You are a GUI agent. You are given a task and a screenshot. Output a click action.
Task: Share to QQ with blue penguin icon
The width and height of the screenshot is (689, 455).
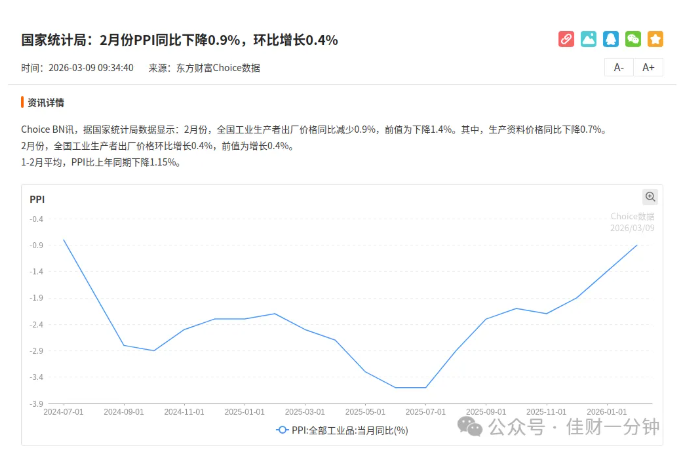tap(611, 39)
